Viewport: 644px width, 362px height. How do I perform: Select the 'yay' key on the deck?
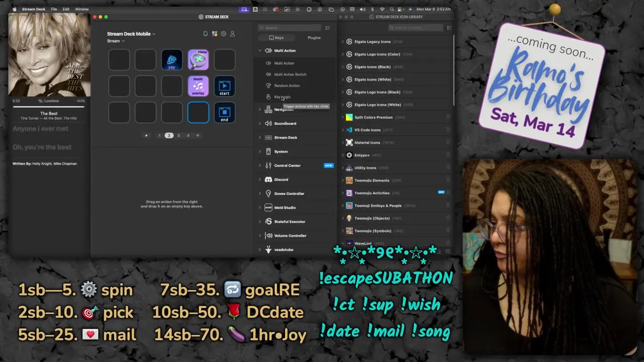172,60
